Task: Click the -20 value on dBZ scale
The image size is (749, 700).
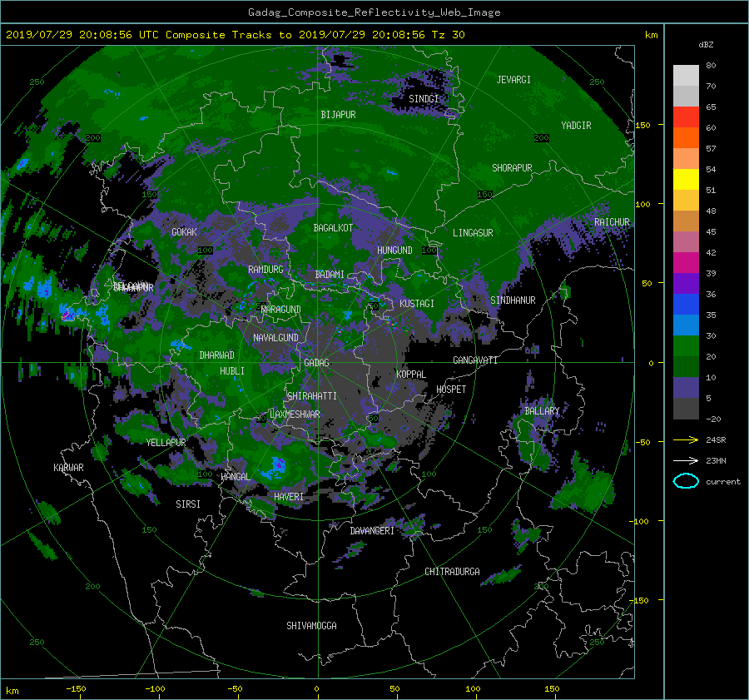Action: tap(713, 419)
